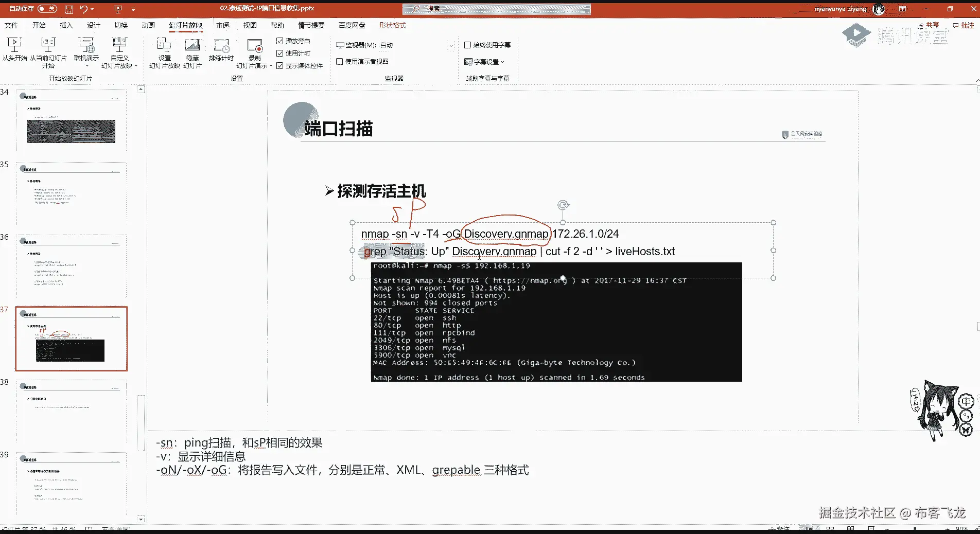Open the 审阅 tab
The width and height of the screenshot is (980, 534).
(x=223, y=25)
